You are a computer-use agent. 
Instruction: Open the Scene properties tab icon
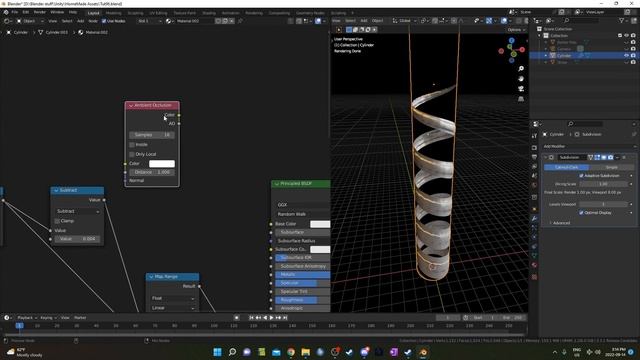tap(534, 176)
